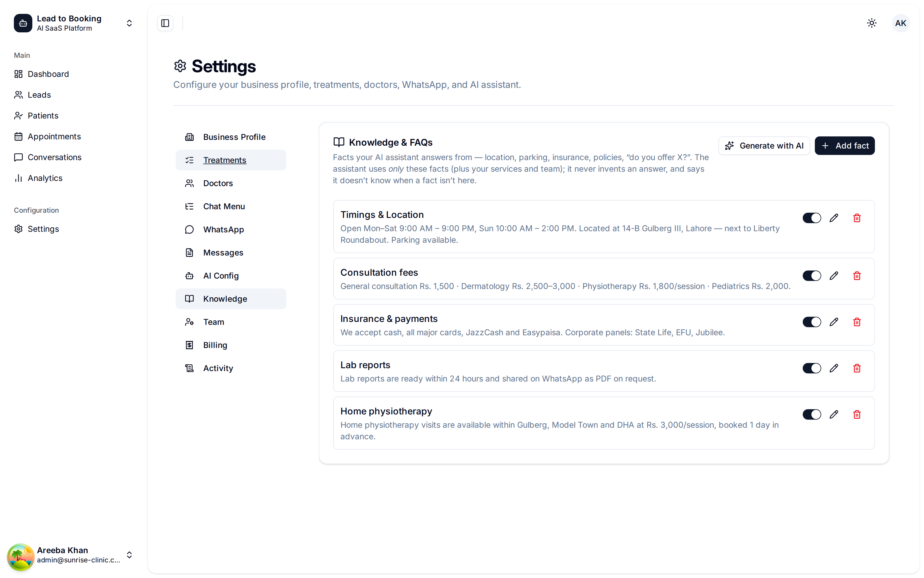This screenshot has width=924, height=578.
Task: Open the AK avatar menu
Action: 900,23
